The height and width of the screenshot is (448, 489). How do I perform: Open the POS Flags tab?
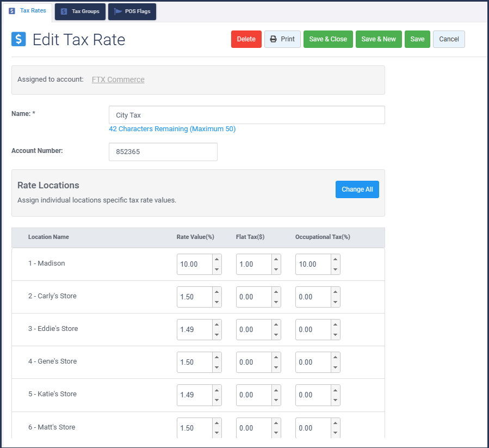point(132,11)
